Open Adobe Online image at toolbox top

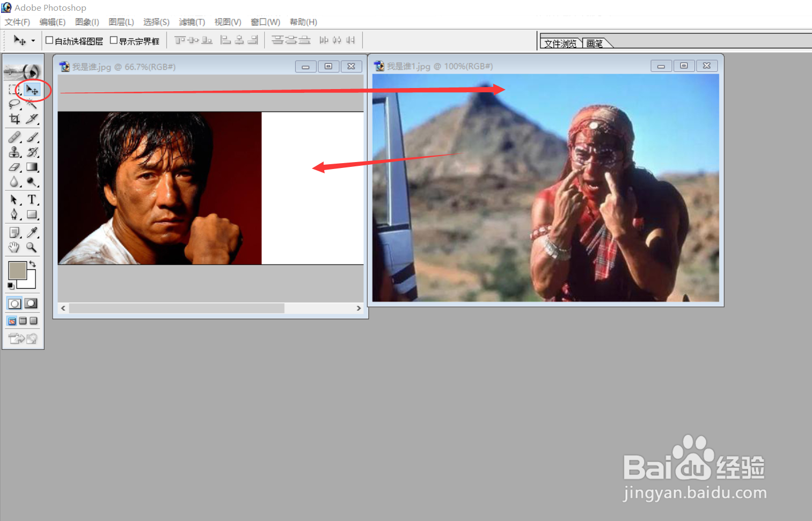(23, 71)
